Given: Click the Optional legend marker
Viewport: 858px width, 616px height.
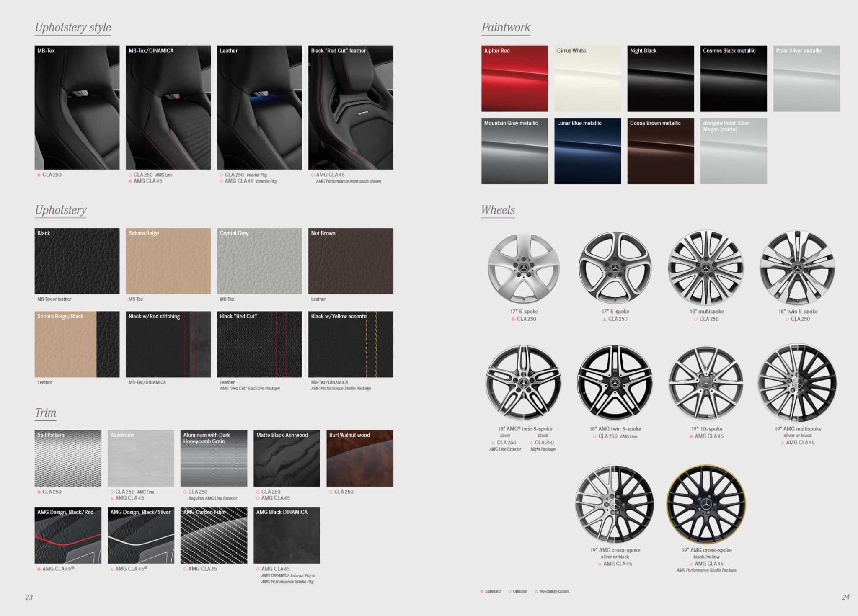Looking at the screenshot, I should coord(510,591).
